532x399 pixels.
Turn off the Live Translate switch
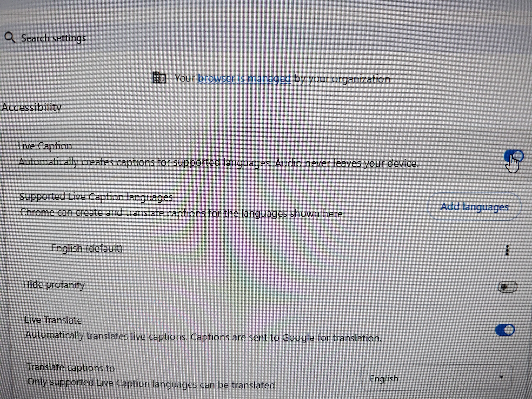pyautogui.click(x=505, y=330)
